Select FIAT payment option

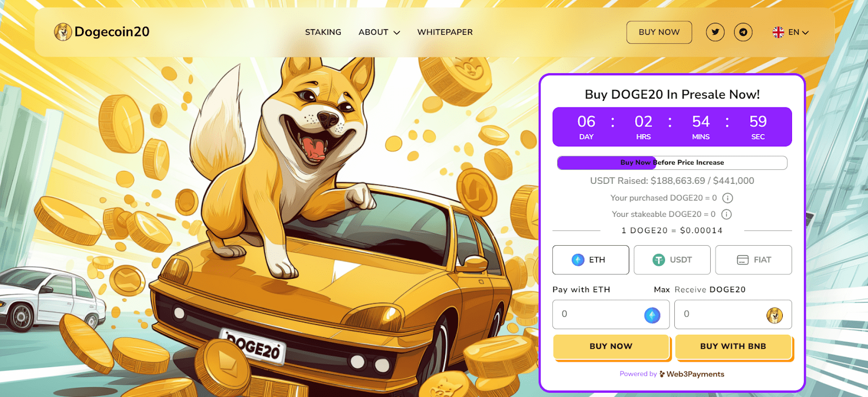pos(754,260)
